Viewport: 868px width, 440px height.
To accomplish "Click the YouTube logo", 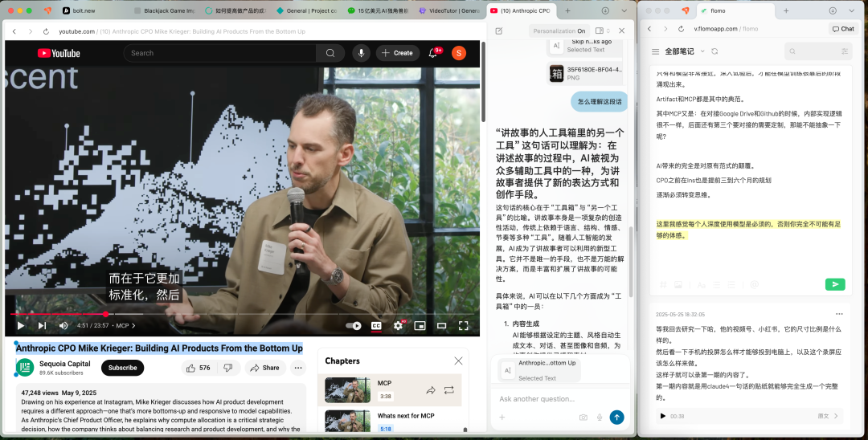I will (59, 53).
